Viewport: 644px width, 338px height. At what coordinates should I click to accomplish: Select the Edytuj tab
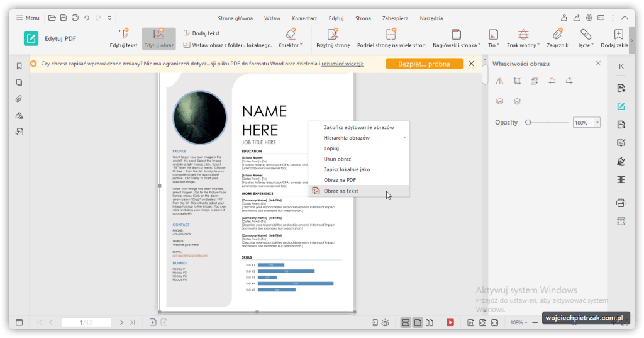tap(336, 18)
